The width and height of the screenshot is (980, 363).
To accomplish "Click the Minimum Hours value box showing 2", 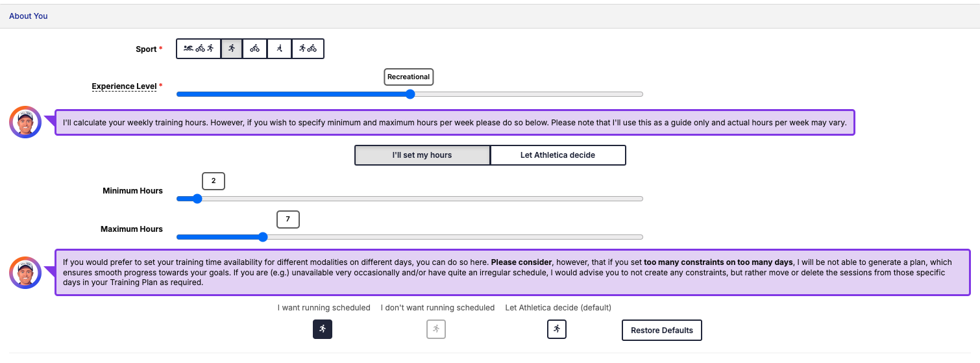I will click(214, 181).
